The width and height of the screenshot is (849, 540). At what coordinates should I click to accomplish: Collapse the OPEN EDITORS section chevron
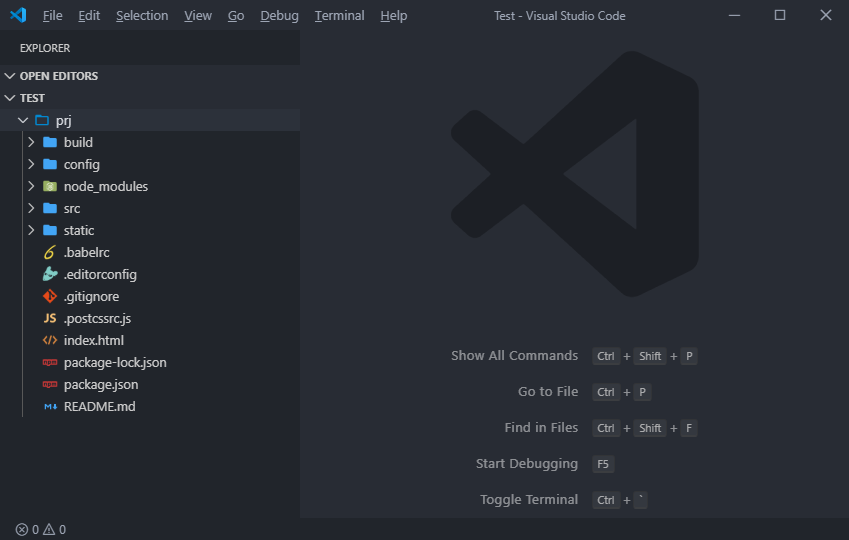coord(10,76)
